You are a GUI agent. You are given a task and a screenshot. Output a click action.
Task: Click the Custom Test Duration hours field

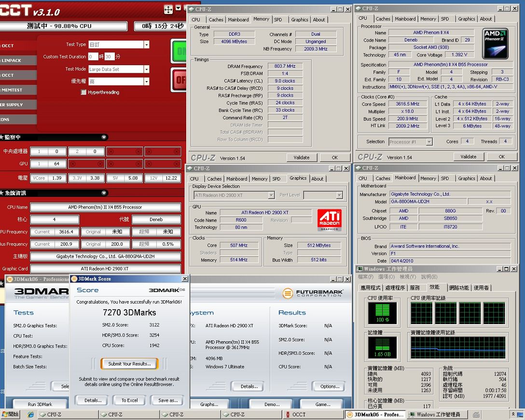(93, 56)
